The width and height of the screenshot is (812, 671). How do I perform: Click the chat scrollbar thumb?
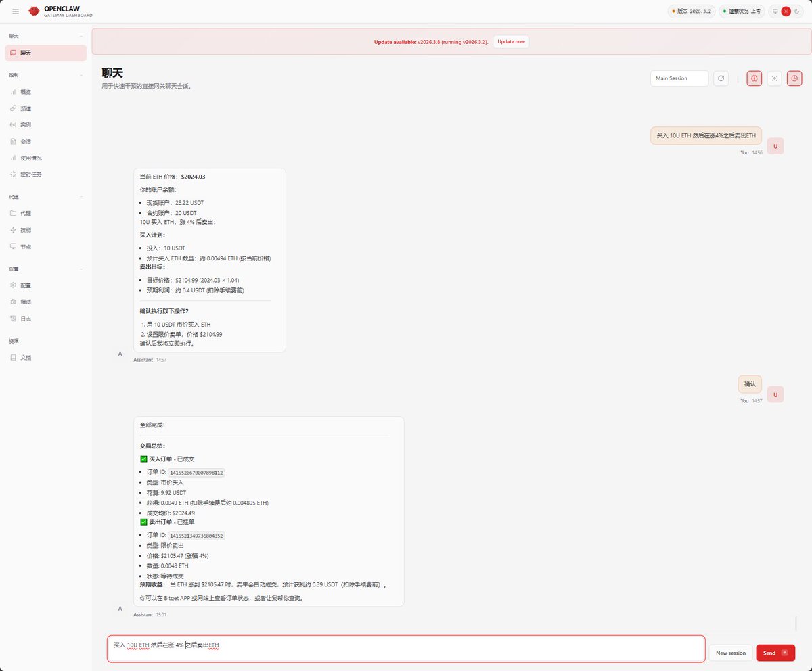click(x=796, y=623)
